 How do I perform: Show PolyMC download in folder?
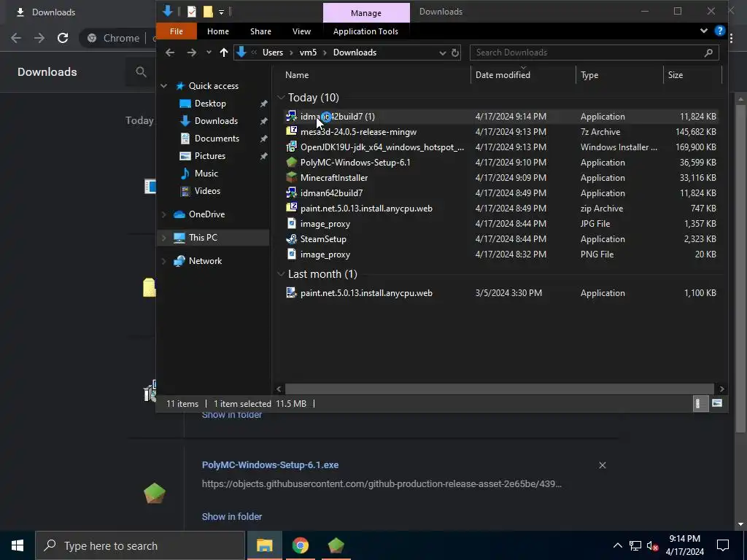point(232,517)
